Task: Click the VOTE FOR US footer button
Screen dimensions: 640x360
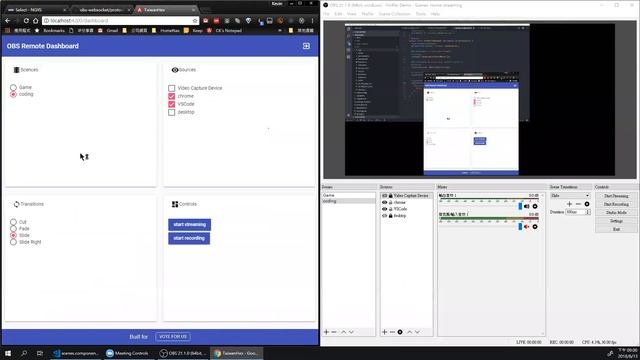Action: [x=173, y=337]
